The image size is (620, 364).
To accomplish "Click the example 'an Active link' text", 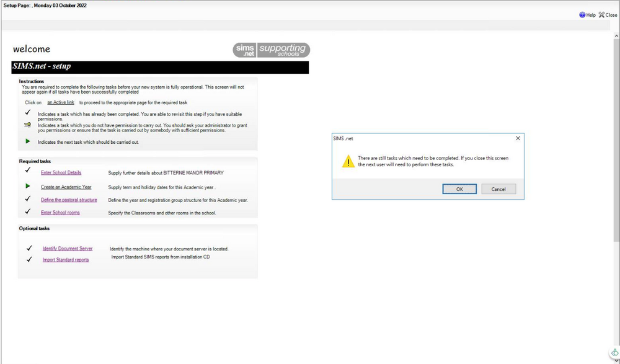I will (x=61, y=102).
